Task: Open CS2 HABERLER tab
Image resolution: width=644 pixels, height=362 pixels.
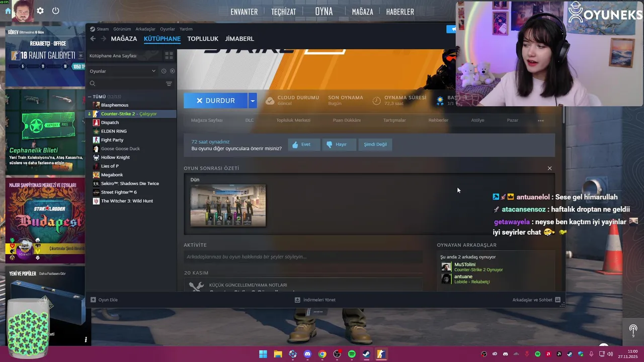Action: pos(400,12)
